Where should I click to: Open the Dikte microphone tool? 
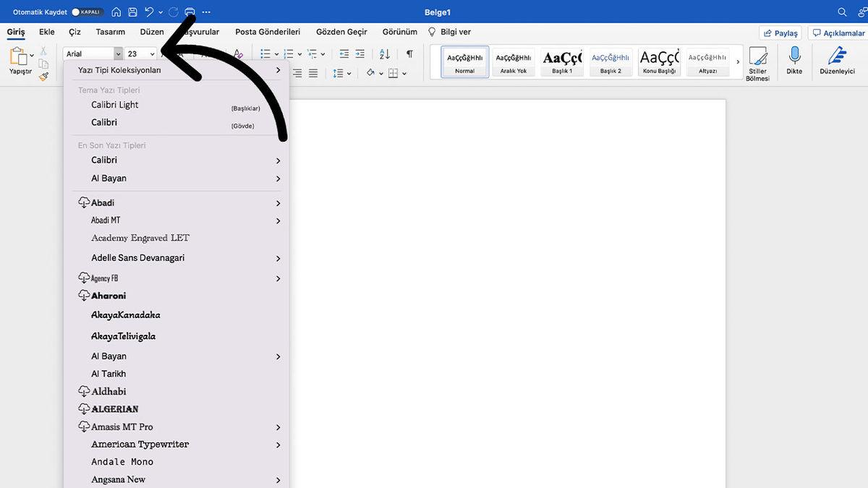(794, 61)
